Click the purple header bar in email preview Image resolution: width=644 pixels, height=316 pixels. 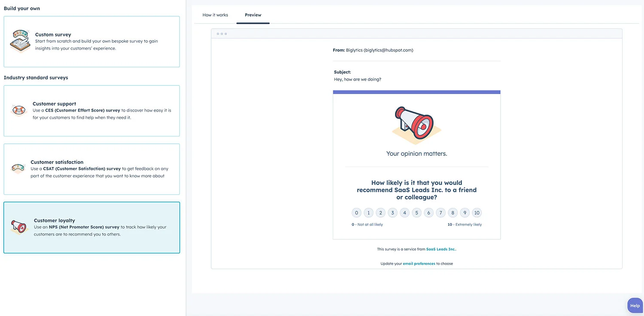(x=416, y=92)
